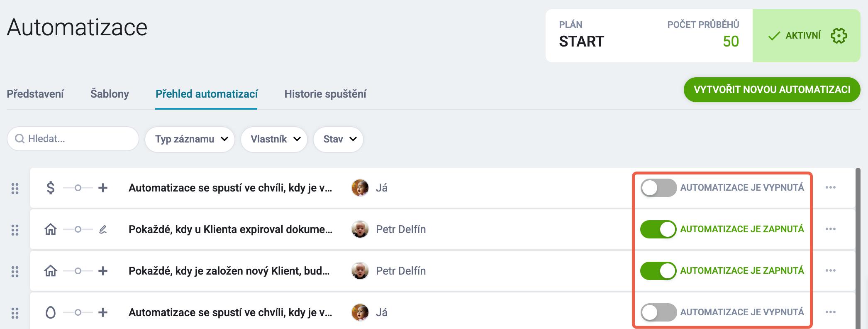The height and width of the screenshot is (329, 868).
Task: Click Petr Delfín avatar in second row
Action: coord(360,229)
